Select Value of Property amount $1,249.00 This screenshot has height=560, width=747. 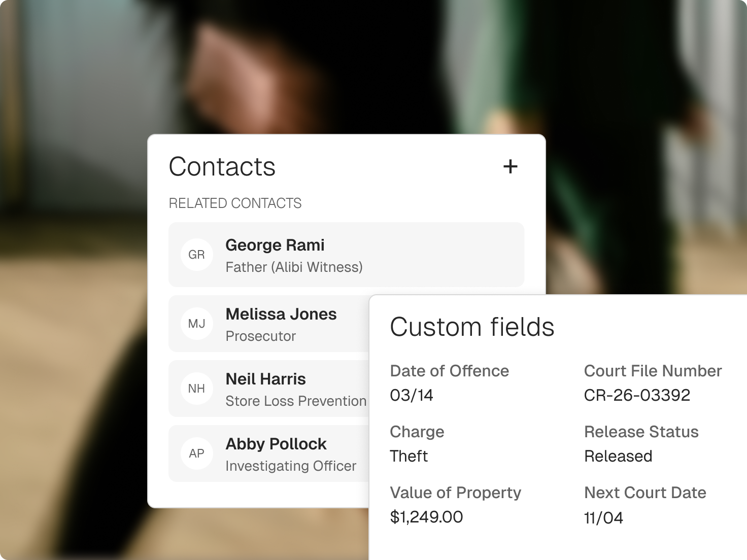pos(426,517)
